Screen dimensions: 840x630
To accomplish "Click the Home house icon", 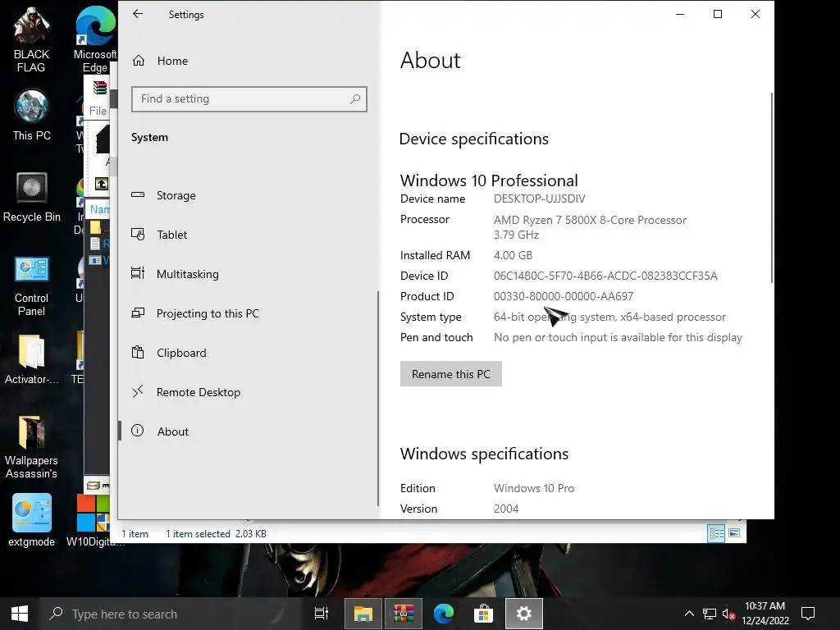I will click(138, 61).
